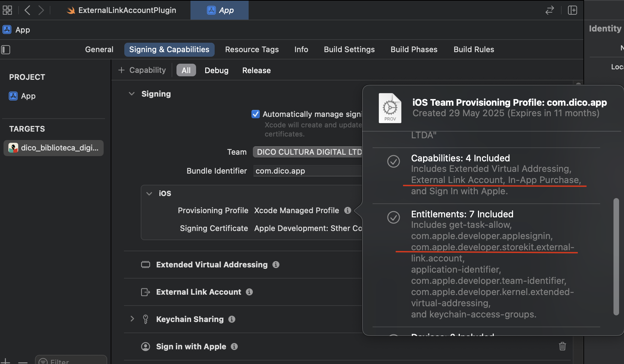
Task: Click the add Capability button
Action: coord(142,70)
